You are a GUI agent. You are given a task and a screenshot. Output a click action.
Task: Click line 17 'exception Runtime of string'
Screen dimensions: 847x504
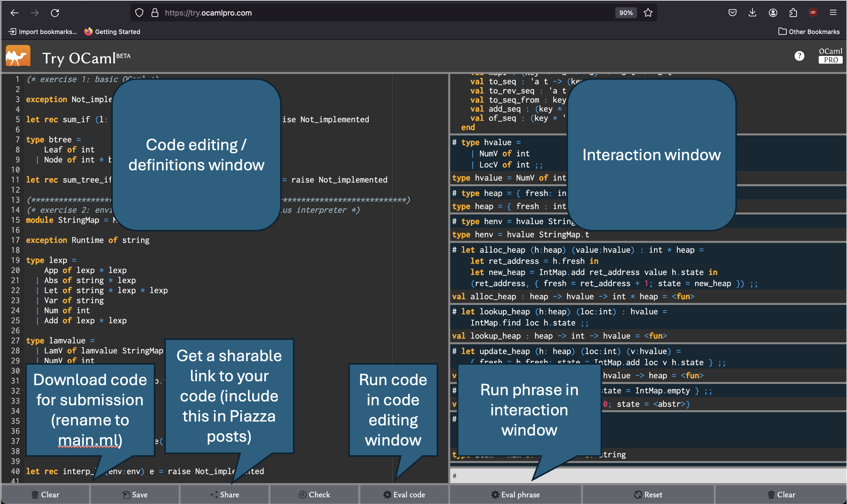tap(88, 240)
